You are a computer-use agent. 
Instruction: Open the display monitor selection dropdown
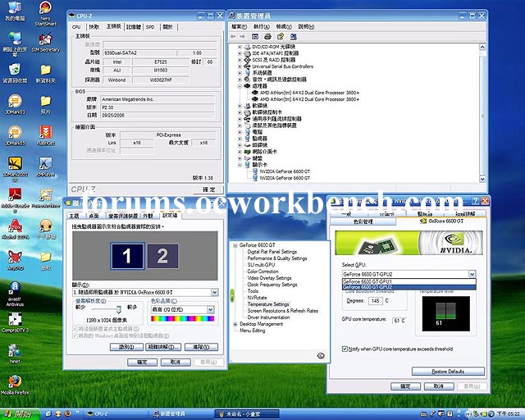pos(215,292)
